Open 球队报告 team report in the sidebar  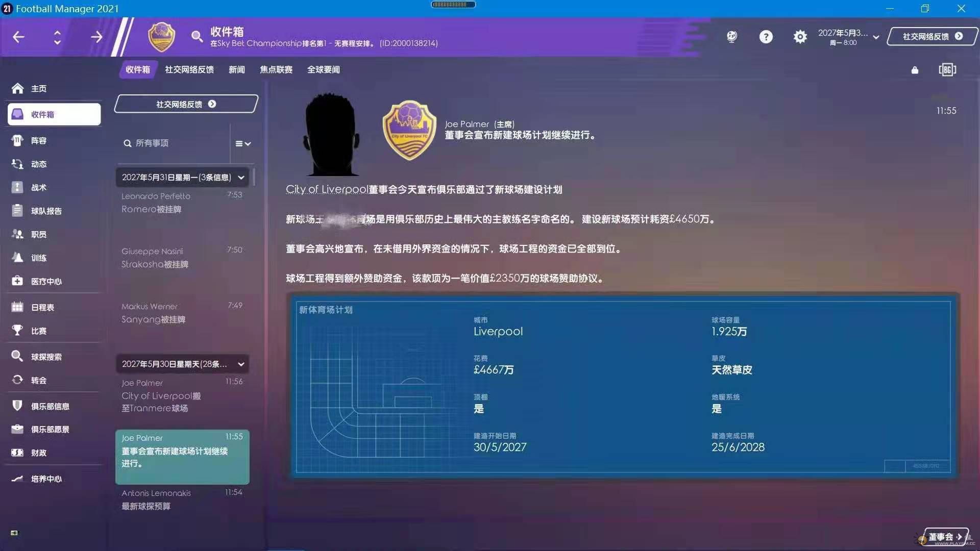pyautogui.click(x=54, y=211)
